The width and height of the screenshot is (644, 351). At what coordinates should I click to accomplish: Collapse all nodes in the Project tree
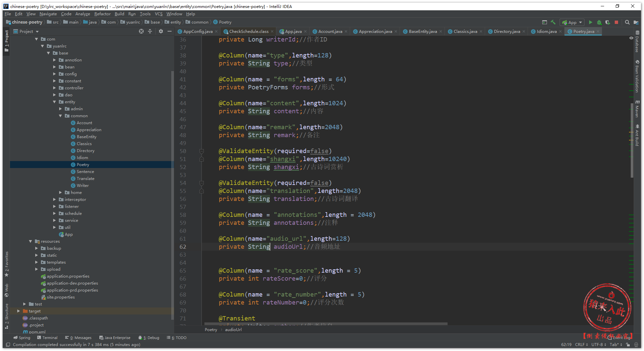[x=150, y=31]
